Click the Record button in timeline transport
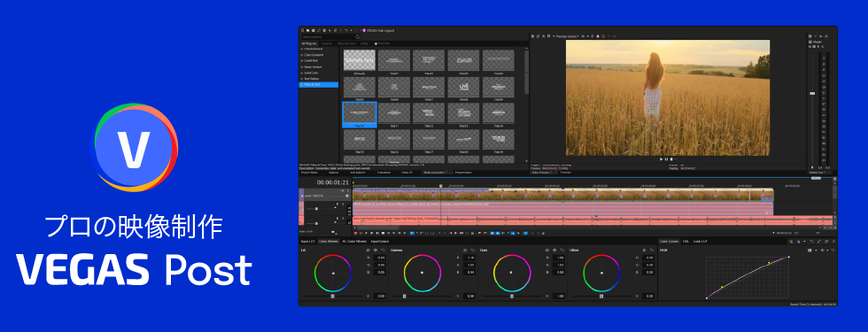Image resolution: width=868 pixels, height=332 pixels. (355, 233)
